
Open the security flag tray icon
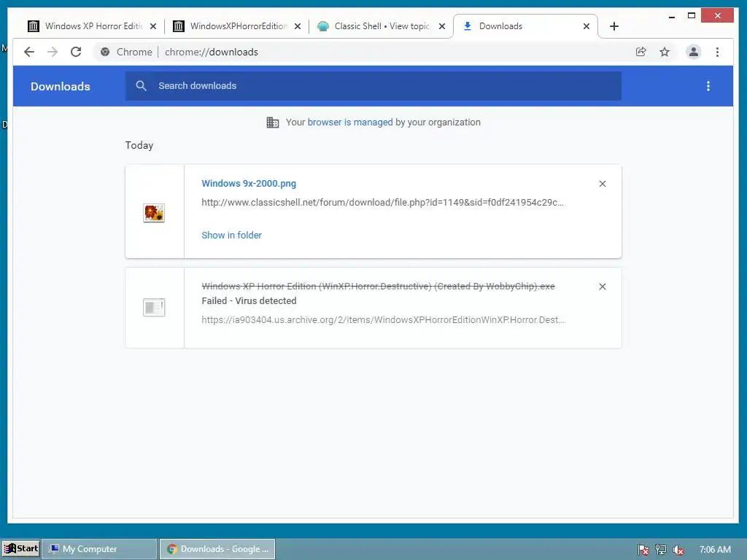point(643,550)
